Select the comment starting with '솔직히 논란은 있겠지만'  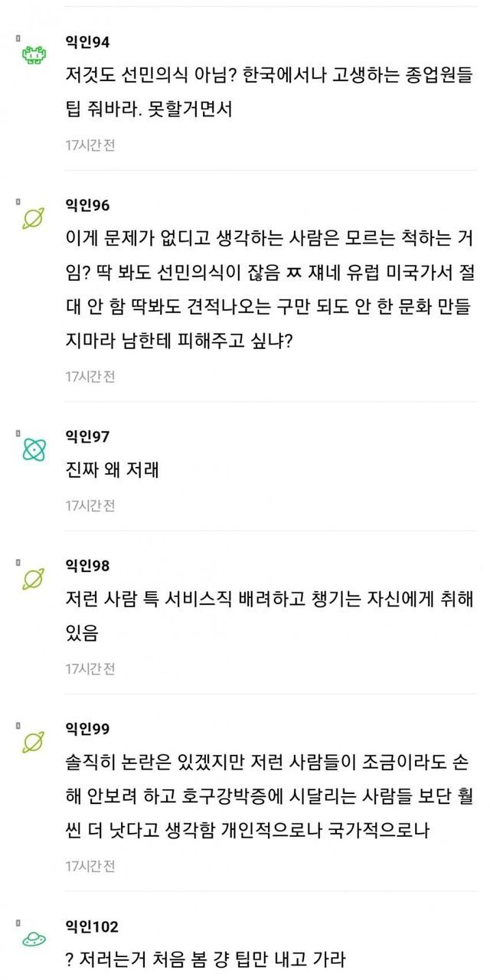(269, 797)
